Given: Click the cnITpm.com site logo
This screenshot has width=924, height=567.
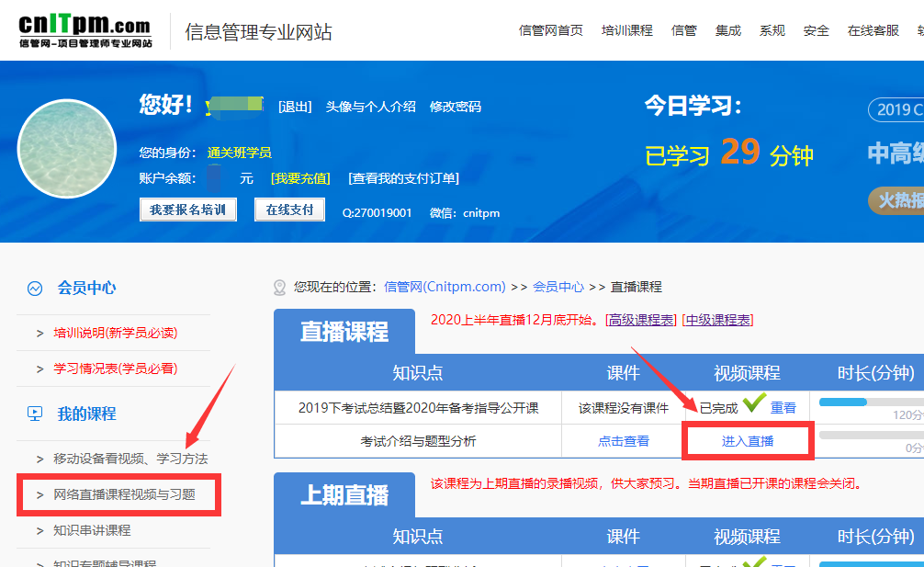Looking at the screenshot, I should (85, 31).
